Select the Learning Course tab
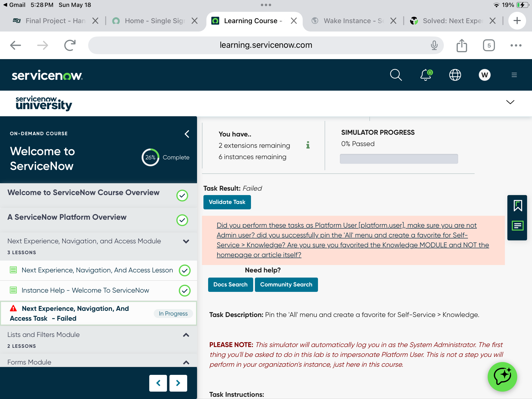Image resolution: width=532 pixels, height=399 pixels. coord(247,21)
